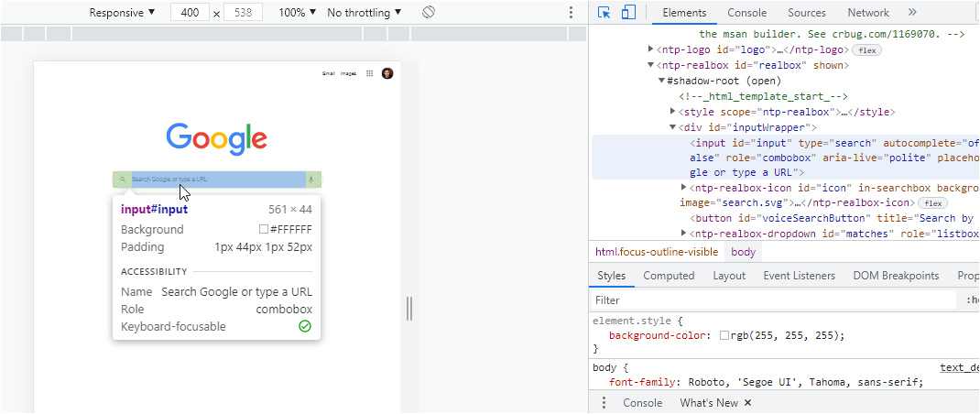980x414 pixels.
Task: Expand the ntp-logo element node
Action: 650,49
